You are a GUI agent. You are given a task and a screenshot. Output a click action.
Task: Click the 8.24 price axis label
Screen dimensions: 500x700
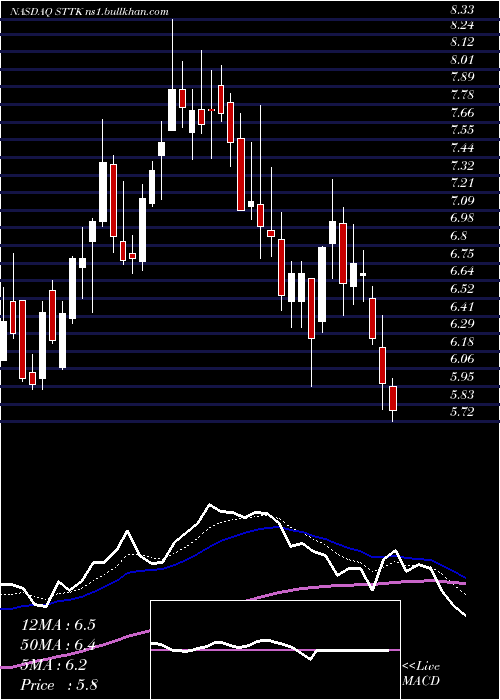[x=462, y=25]
